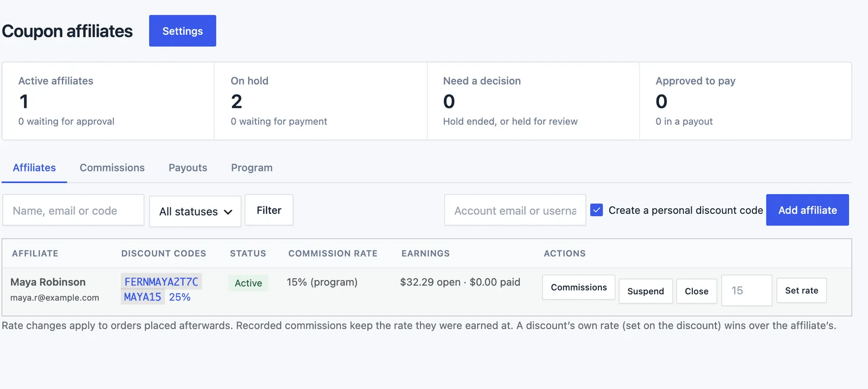Click Set rate for Maya Robinson

pyautogui.click(x=801, y=290)
